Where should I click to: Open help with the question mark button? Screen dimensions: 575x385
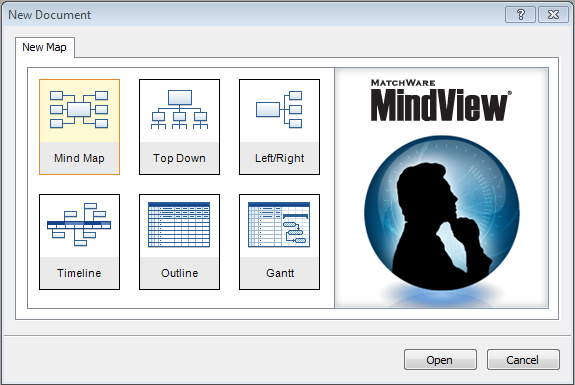(x=520, y=15)
